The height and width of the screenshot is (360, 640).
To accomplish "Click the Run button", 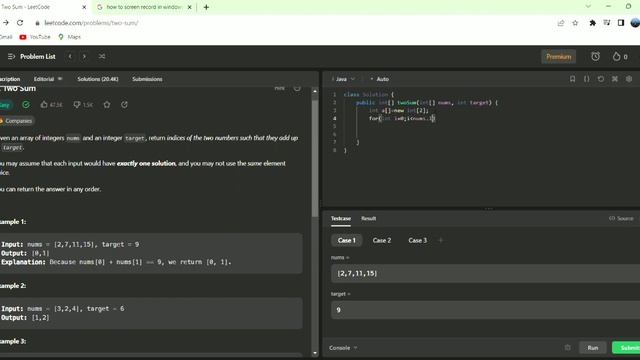I will click(593, 348).
